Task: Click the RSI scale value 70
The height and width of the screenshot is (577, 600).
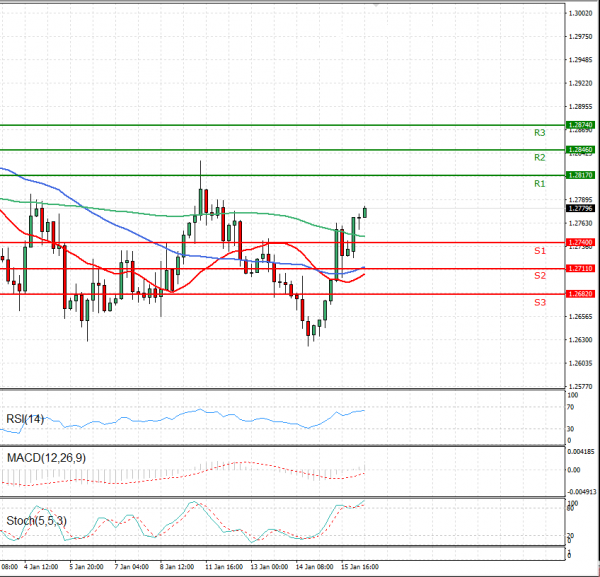Action: [571, 407]
